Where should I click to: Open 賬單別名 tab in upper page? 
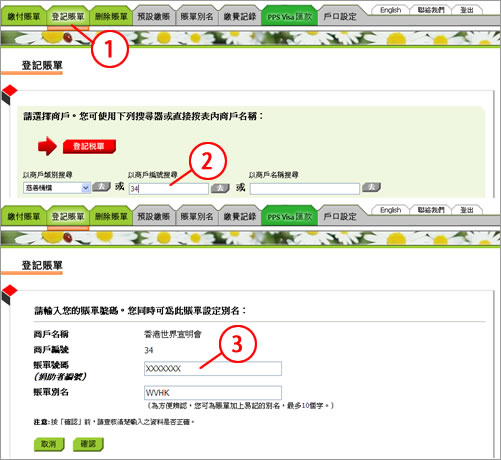click(197, 17)
